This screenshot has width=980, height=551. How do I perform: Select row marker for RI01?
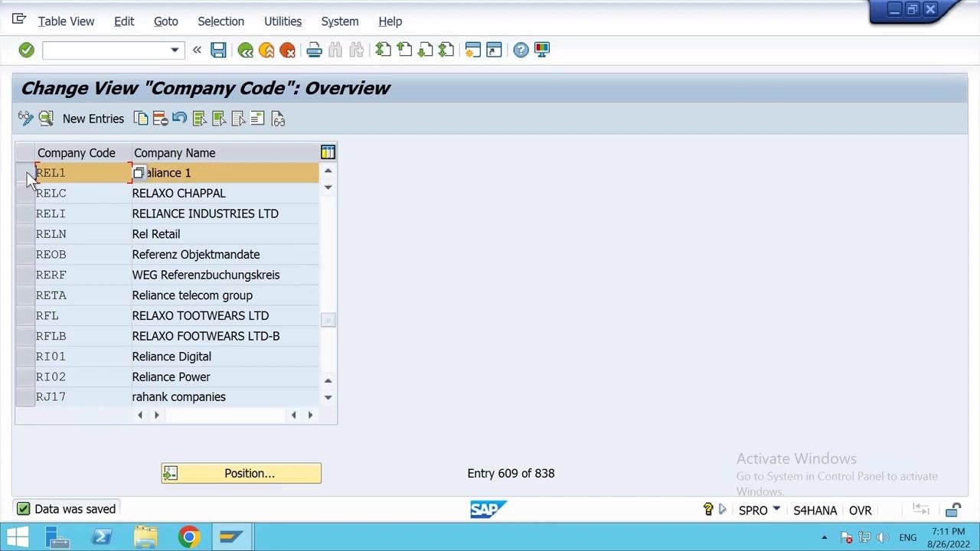(x=25, y=357)
